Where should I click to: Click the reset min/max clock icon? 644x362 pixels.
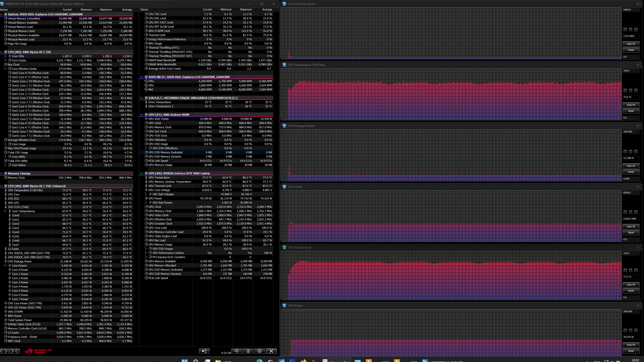tap(237, 351)
